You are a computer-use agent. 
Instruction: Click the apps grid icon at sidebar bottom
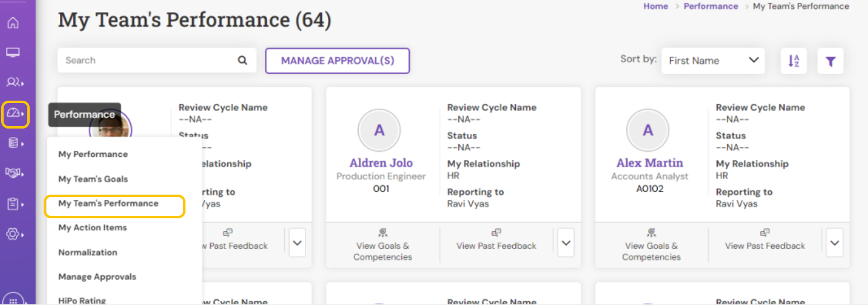[15, 300]
